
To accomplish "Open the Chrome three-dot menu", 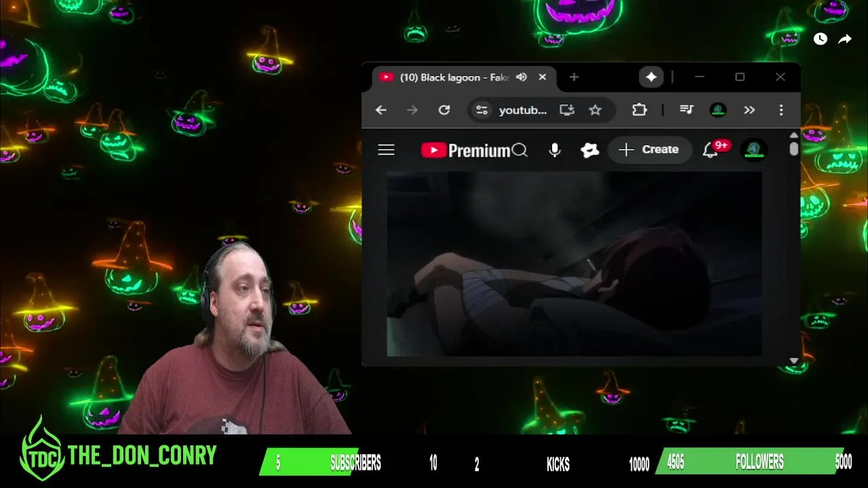I will tap(781, 110).
